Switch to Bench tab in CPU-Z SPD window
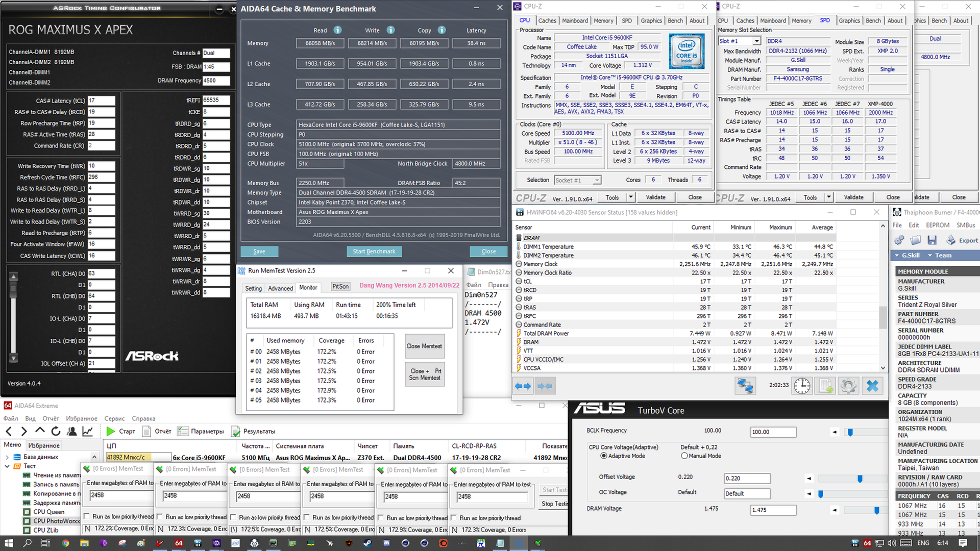 tap(873, 20)
